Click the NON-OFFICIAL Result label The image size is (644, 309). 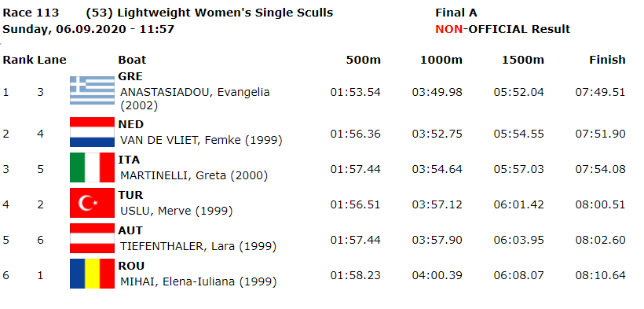[503, 29]
